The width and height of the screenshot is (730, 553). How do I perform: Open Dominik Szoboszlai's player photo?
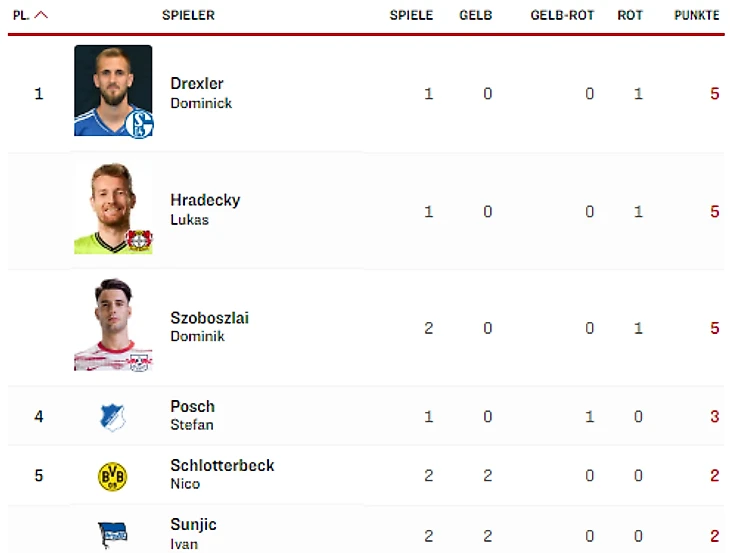tap(113, 324)
